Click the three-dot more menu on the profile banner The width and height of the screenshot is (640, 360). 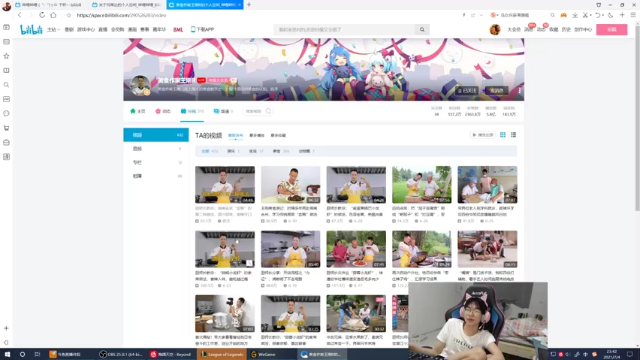tap(519, 91)
